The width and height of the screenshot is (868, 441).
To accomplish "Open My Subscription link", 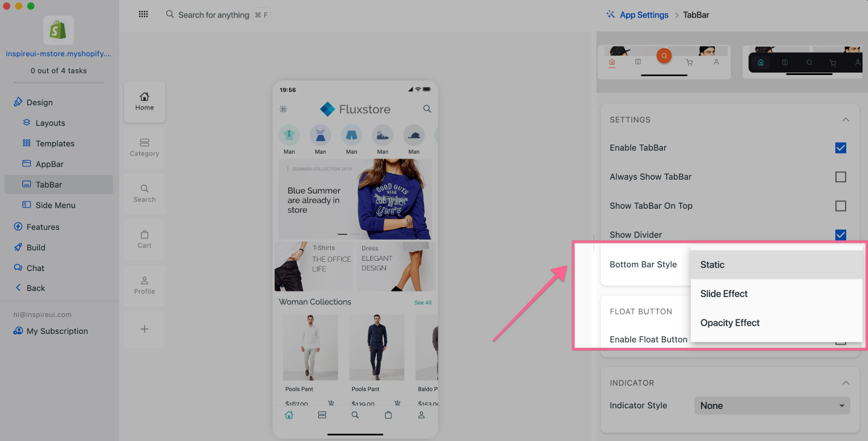I will point(57,331).
